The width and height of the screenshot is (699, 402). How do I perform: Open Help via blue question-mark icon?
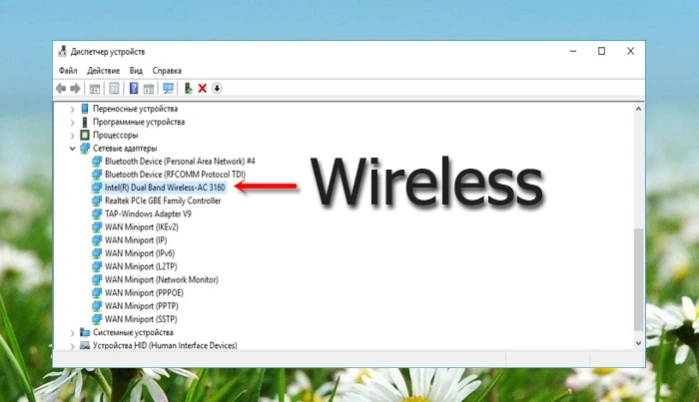coord(133,88)
